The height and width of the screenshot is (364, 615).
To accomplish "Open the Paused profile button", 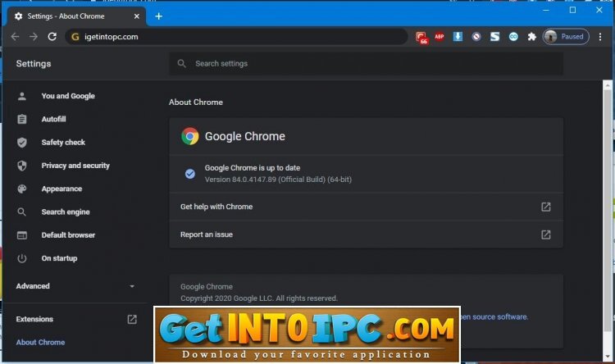I will coord(566,37).
